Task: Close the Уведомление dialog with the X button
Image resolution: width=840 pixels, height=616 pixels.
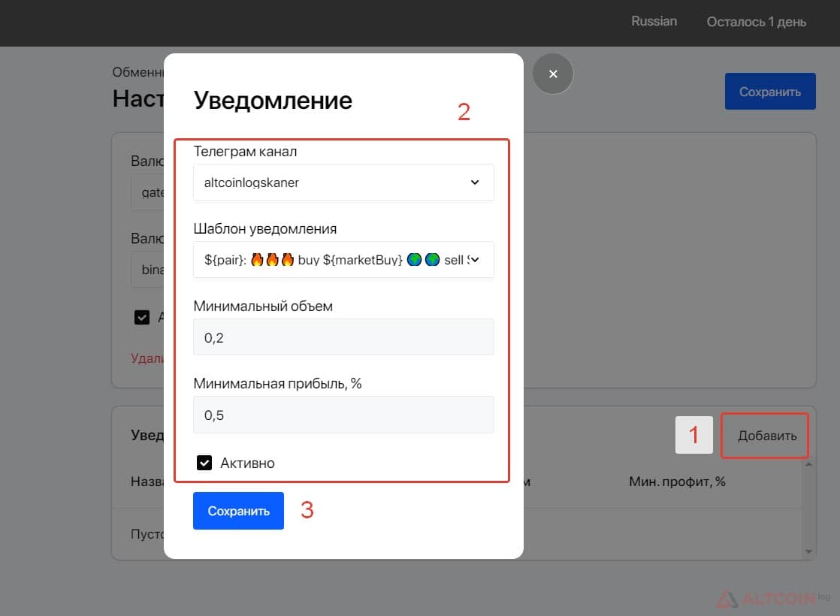Action: tap(553, 74)
